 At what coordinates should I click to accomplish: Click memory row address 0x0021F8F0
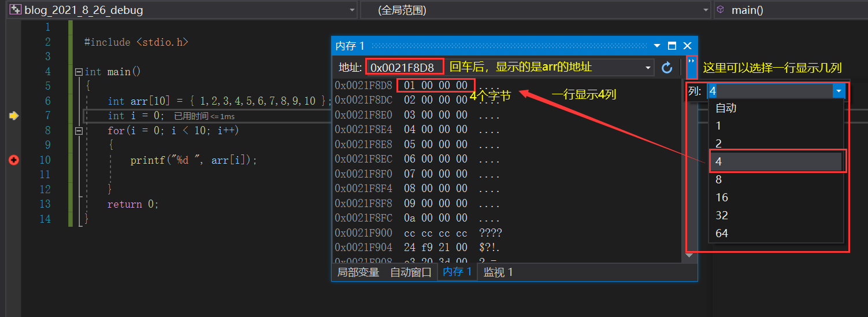(x=363, y=174)
